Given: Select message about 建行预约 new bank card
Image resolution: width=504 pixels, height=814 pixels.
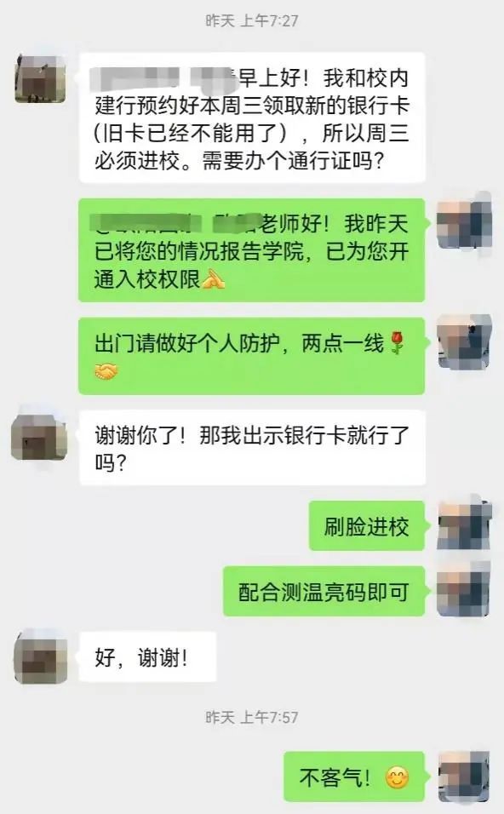Looking at the screenshot, I should (x=252, y=118).
